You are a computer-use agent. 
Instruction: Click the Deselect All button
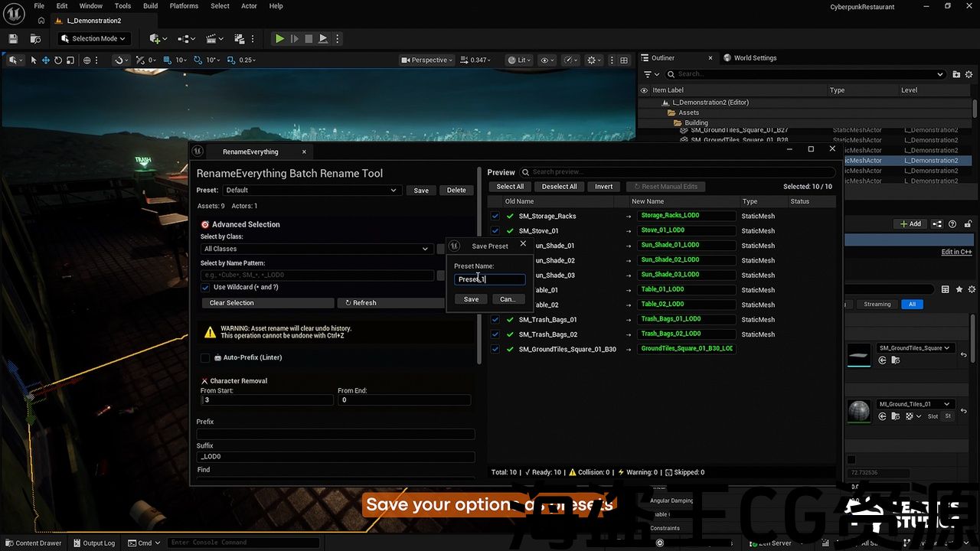coord(559,187)
